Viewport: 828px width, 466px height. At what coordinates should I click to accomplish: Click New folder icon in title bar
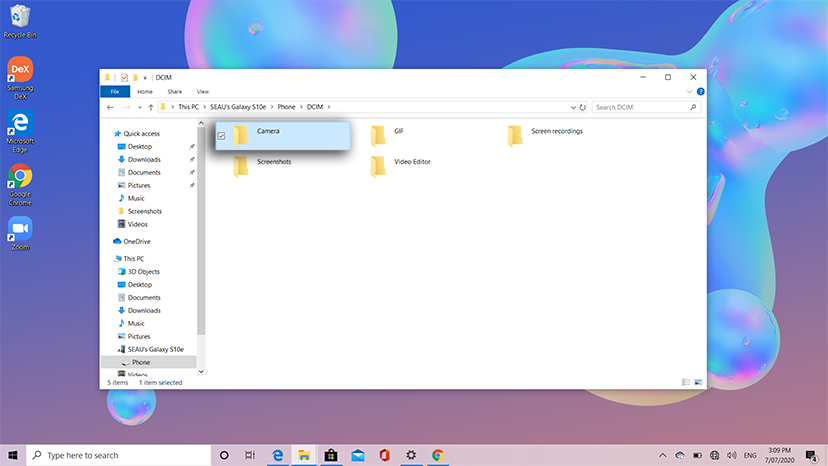tap(135, 78)
